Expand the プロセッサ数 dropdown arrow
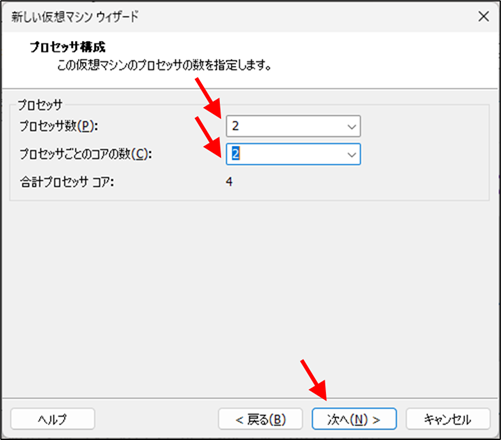The height and width of the screenshot is (440, 501). 352,126
